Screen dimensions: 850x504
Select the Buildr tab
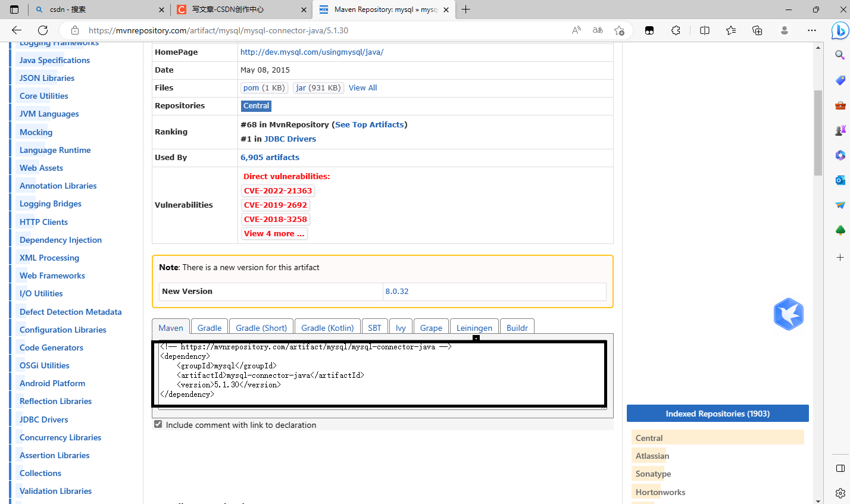pos(517,327)
